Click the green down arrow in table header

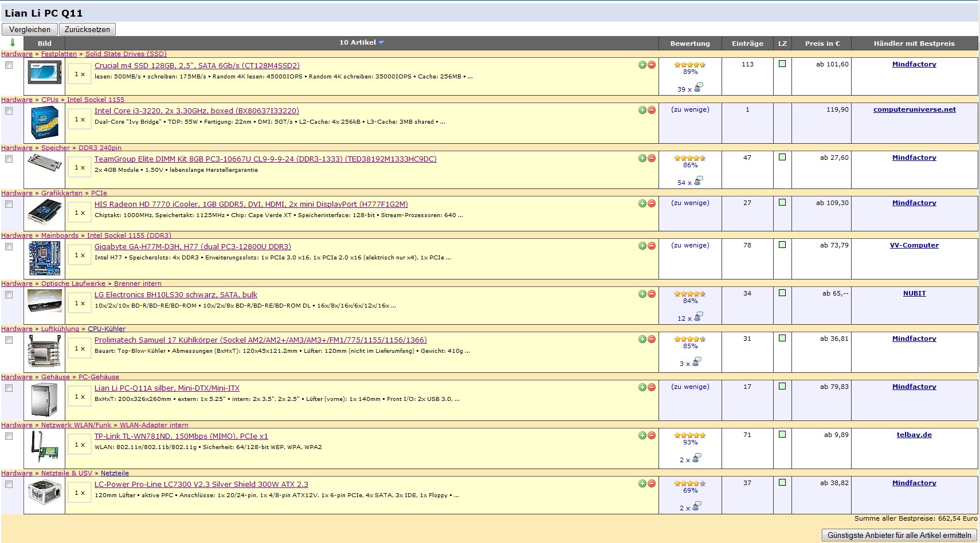pos(13,43)
